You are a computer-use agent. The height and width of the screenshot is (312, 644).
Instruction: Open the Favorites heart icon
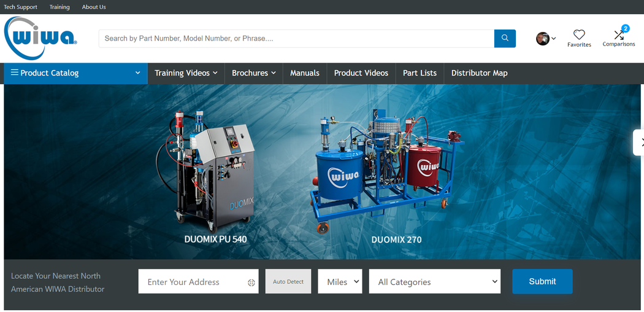579,34
